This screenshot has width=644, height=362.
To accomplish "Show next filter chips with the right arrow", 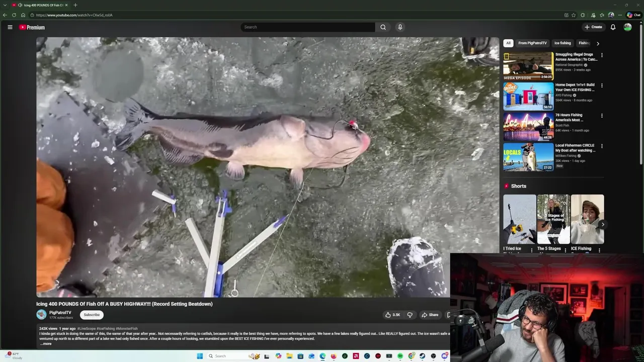I will point(598,43).
